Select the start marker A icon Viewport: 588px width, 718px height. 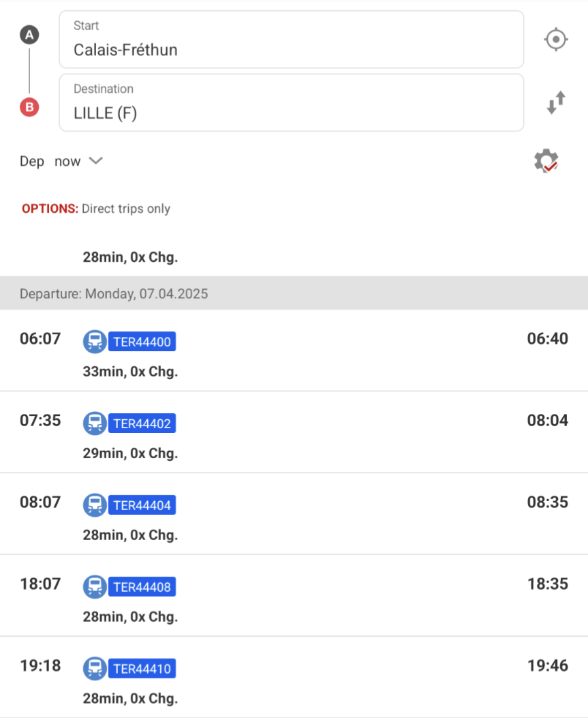[x=29, y=35]
